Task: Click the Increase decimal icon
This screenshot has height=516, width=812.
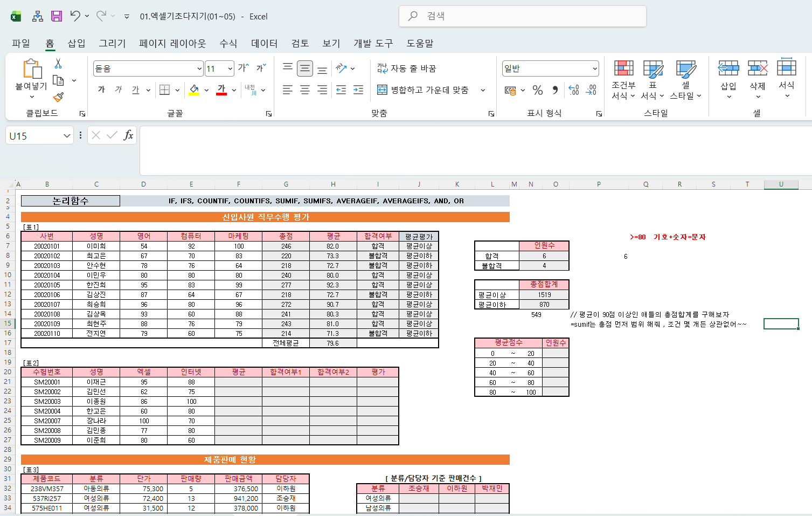Action: point(574,90)
